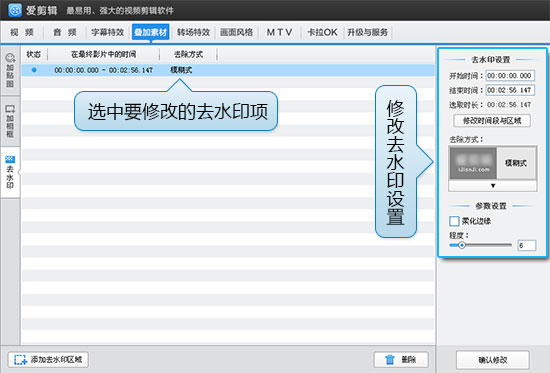Screen dimensions: 550x373
Task: Open the 画面风格 tab
Action: click(x=236, y=32)
